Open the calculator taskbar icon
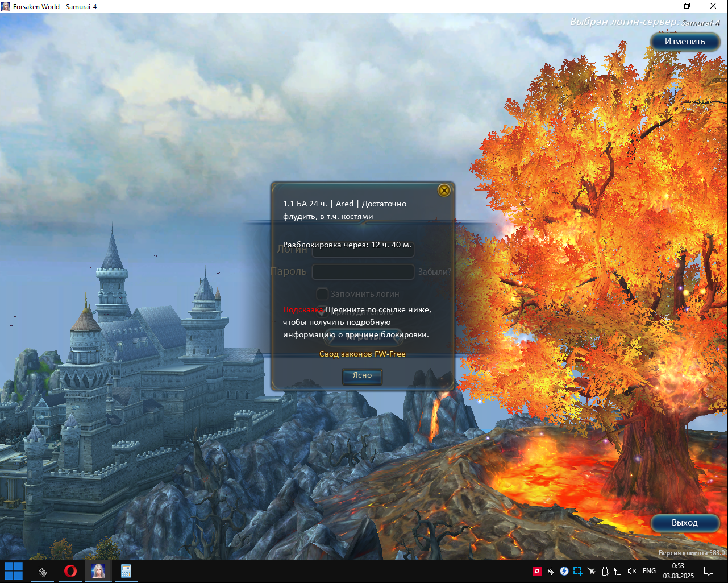728x583 pixels. pyautogui.click(x=126, y=571)
